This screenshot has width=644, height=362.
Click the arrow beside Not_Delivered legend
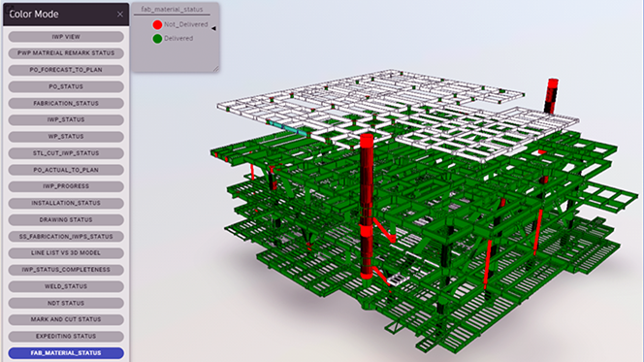pos(213,28)
